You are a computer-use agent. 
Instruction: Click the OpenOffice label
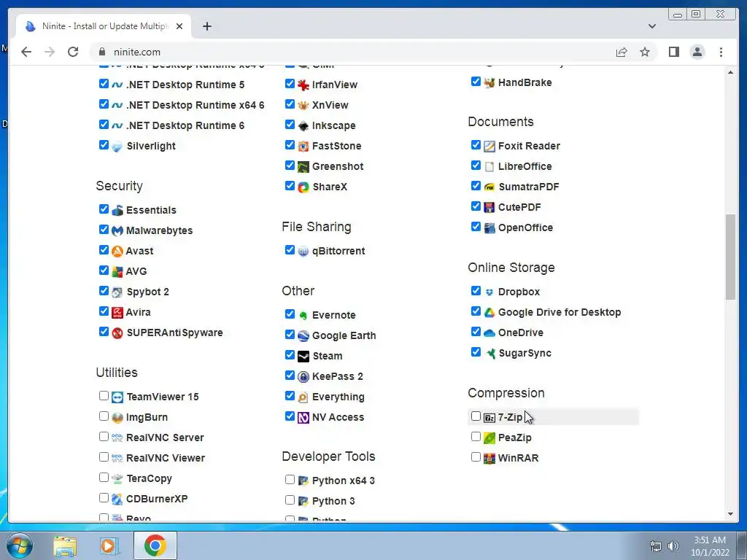coord(525,227)
